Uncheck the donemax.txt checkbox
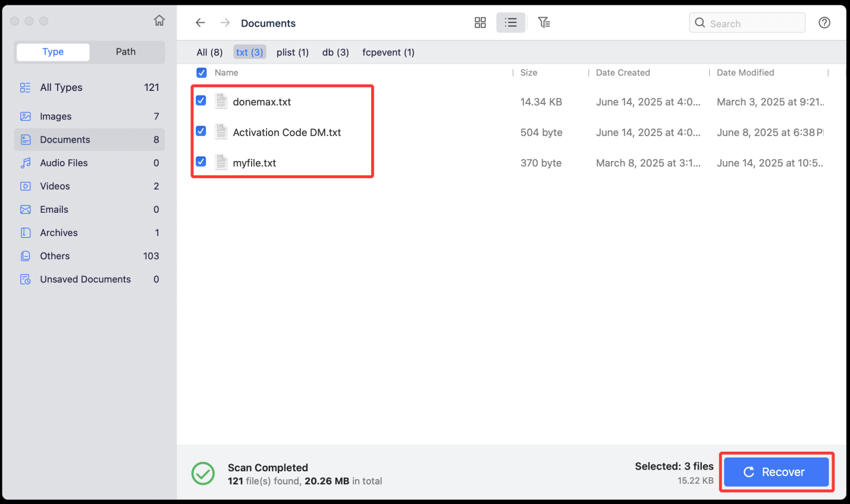850x504 pixels. 201,101
